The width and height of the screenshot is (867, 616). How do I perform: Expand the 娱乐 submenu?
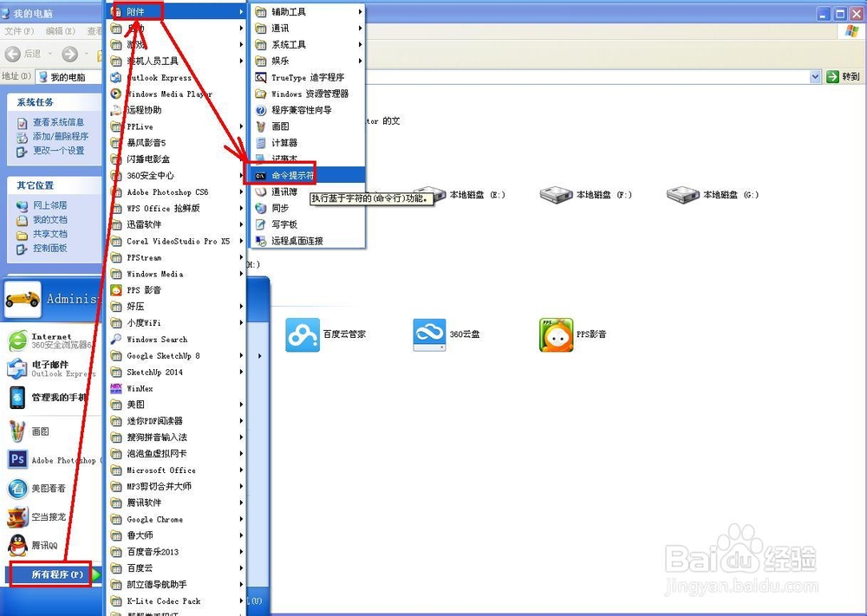(x=308, y=61)
